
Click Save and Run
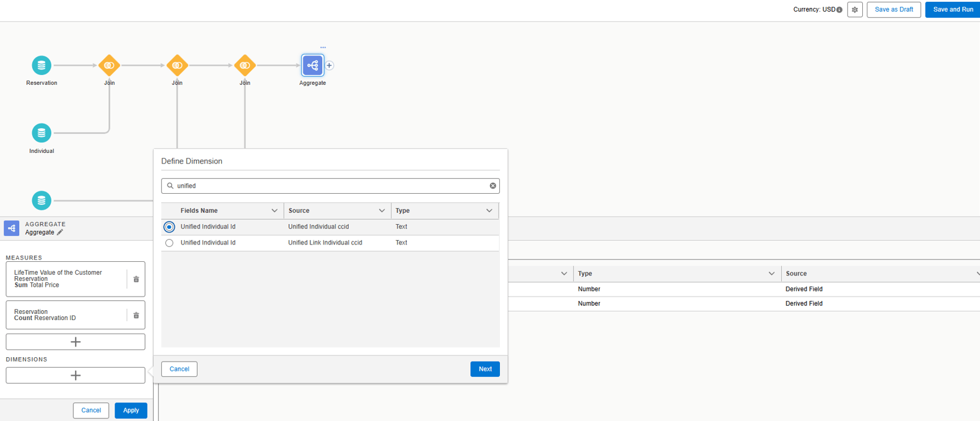coord(952,10)
